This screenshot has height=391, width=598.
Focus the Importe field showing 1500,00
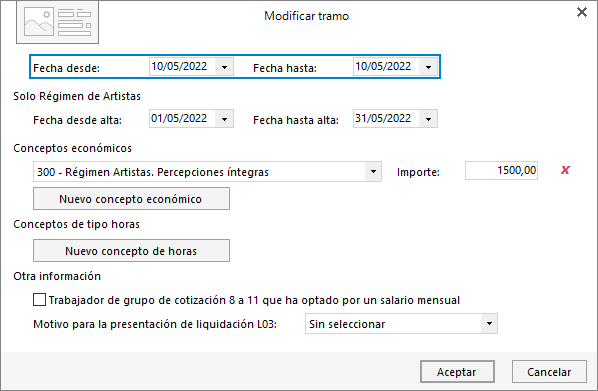point(501,171)
